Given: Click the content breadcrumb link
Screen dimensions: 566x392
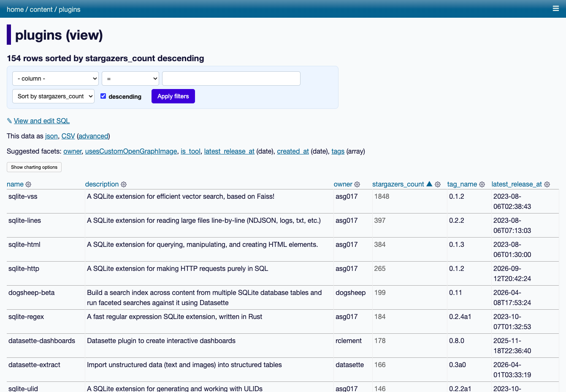Looking at the screenshot, I should pos(41,9).
